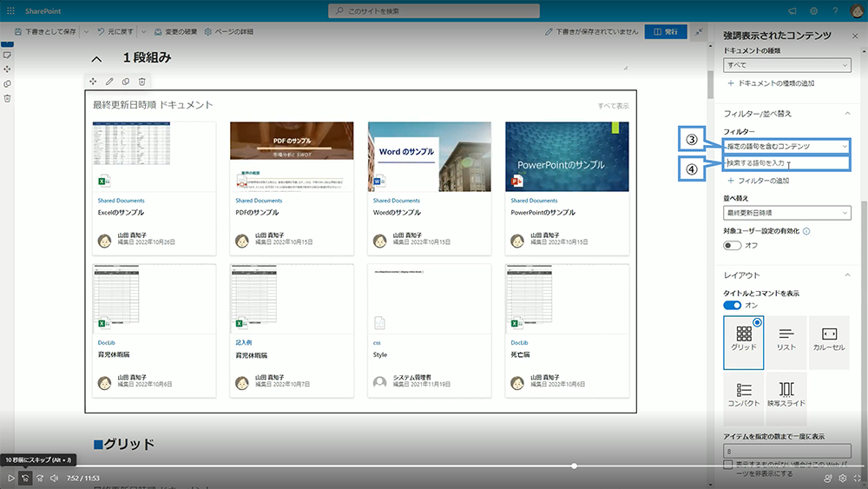
Task: Click すべて表示 link in web part
Action: (x=613, y=106)
